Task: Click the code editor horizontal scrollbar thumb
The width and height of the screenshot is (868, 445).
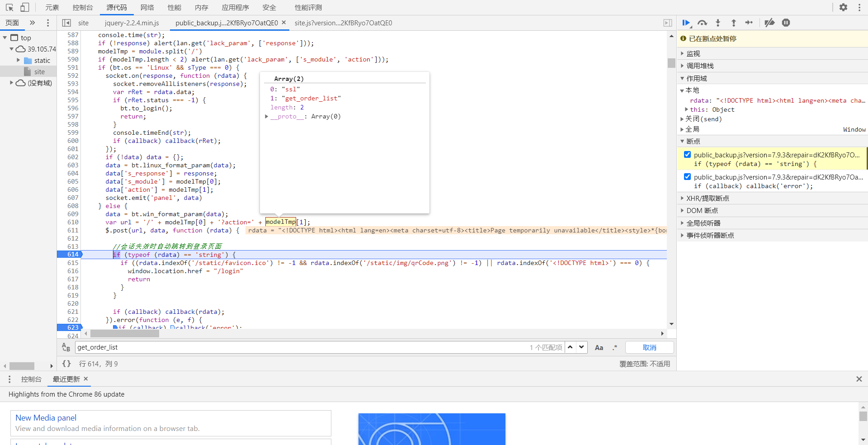Action: pyautogui.click(x=125, y=334)
